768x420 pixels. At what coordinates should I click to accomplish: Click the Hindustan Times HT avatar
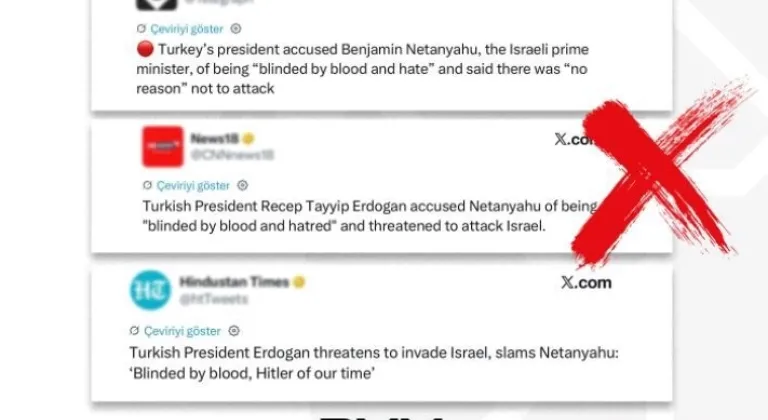150,290
